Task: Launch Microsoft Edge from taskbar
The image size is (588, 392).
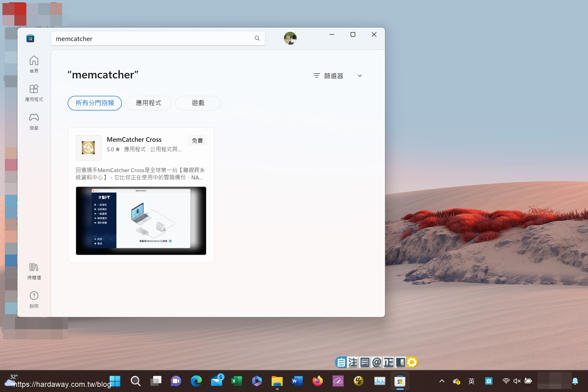Action: coord(196,381)
